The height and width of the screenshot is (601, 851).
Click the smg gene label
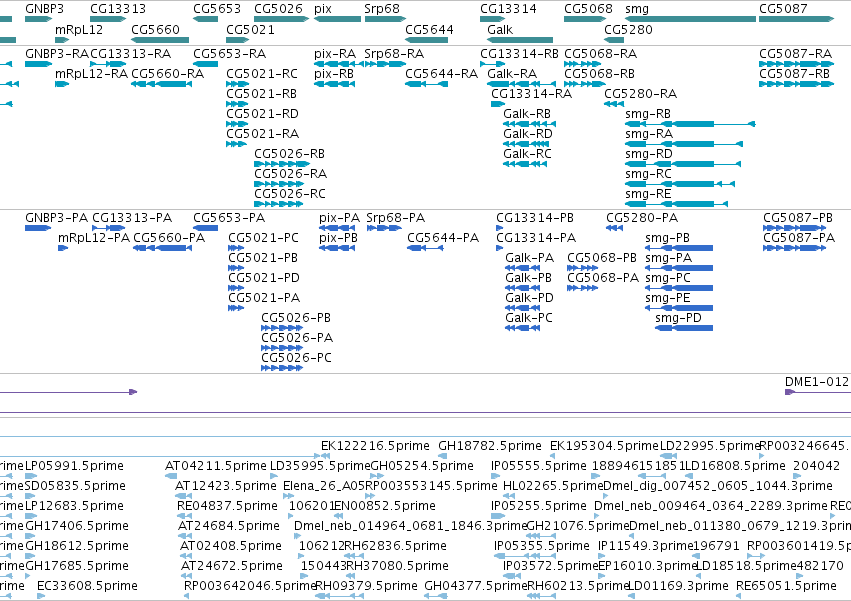coord(637,10)
